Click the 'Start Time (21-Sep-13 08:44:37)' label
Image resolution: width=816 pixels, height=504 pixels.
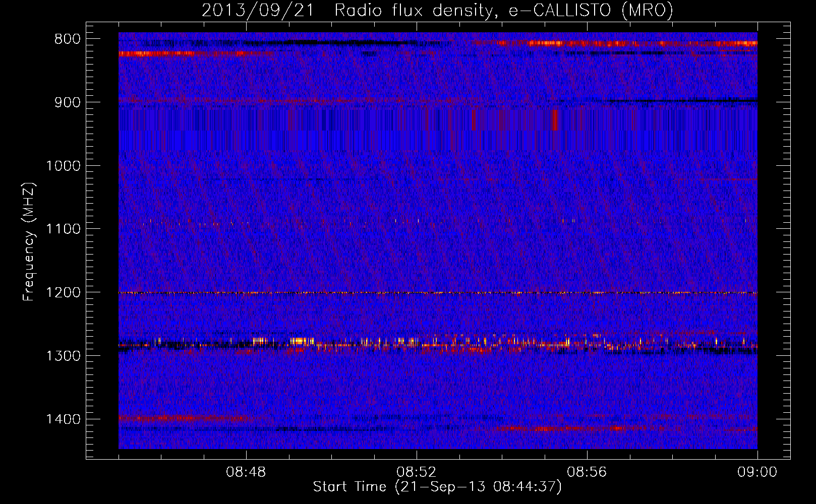click(437, 487)
